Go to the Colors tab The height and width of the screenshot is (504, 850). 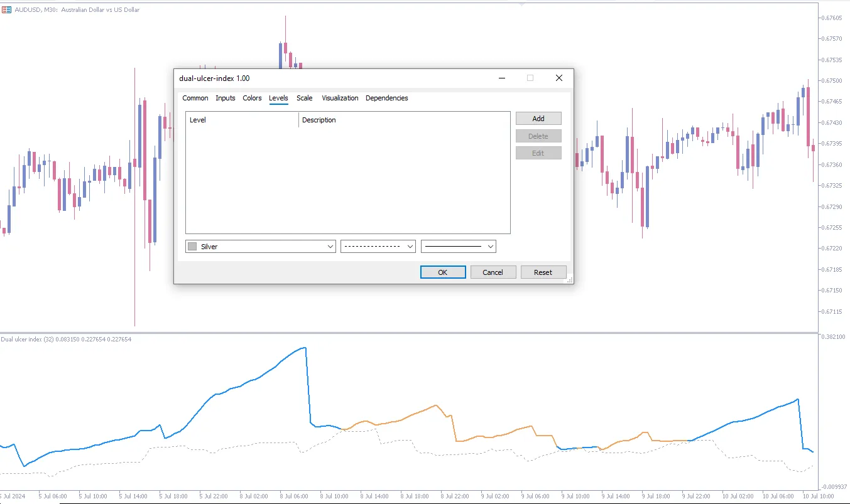click(252, 98)
